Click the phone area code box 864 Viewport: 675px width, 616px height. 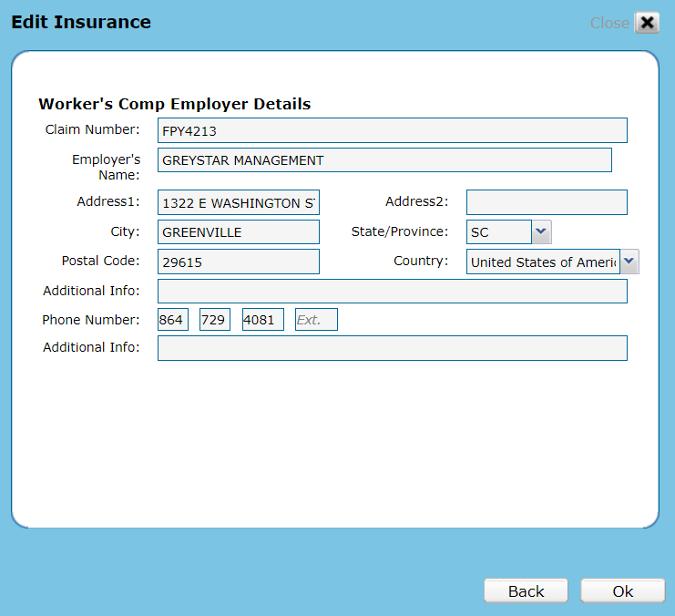(x=173, y=320)
